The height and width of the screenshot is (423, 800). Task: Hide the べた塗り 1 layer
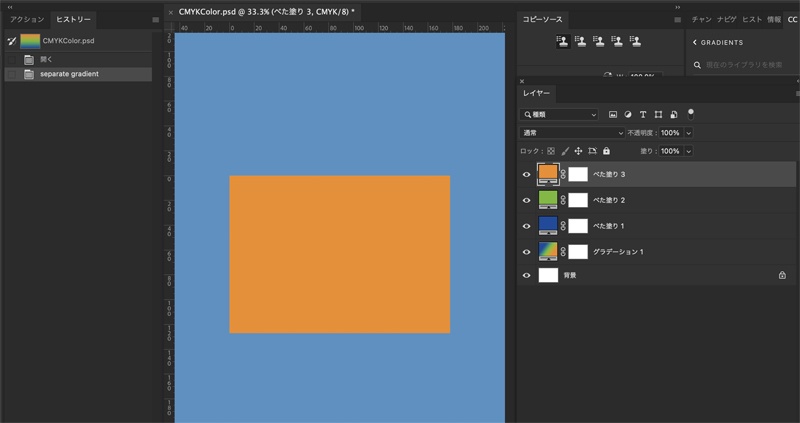click(527, 226)
